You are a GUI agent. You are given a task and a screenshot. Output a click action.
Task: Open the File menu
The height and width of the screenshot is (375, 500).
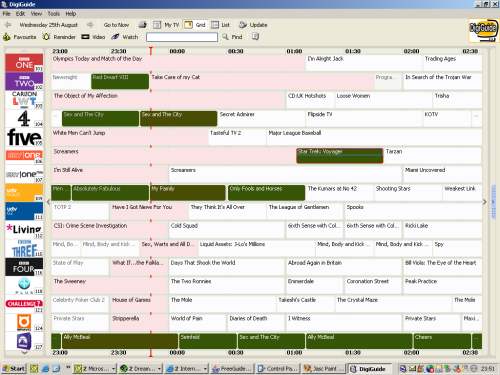click(6, 14)
